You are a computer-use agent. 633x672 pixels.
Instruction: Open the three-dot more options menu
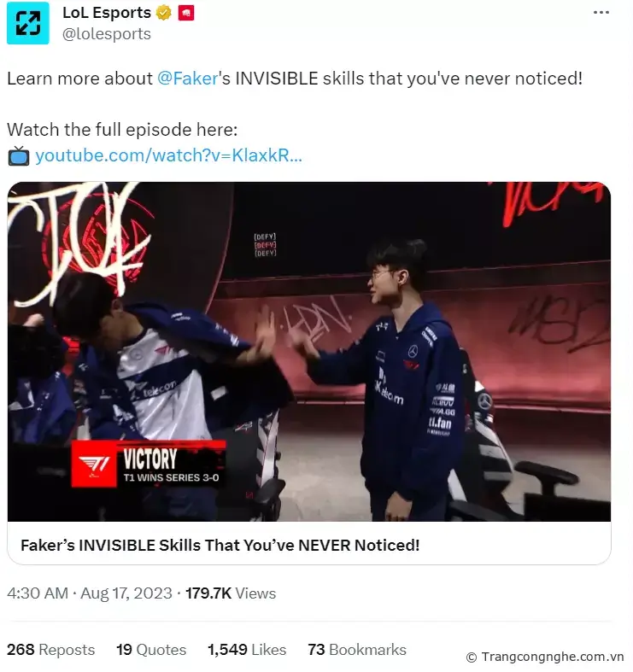tap(601, 13)
